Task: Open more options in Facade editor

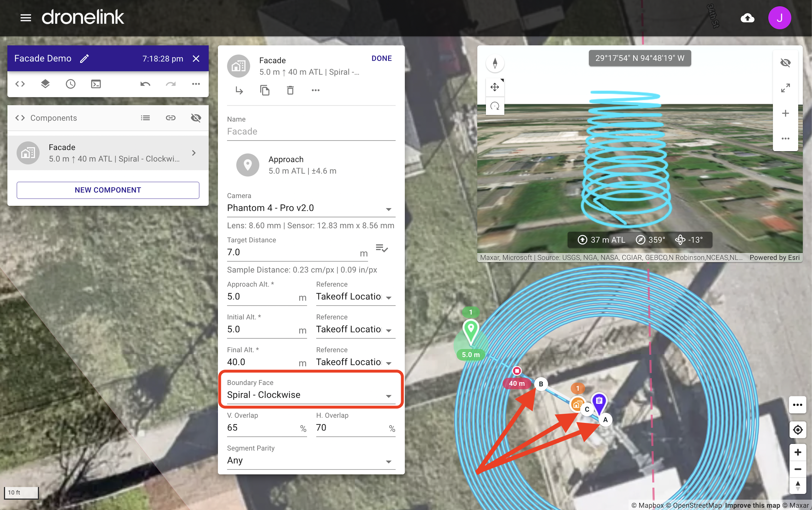Action: point(316,90)
